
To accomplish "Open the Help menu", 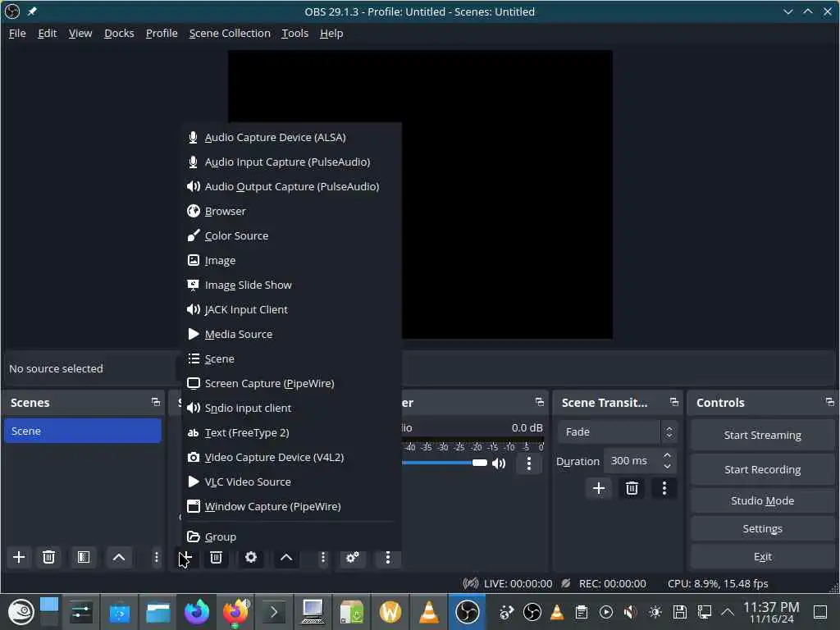I will coord(331,33).
